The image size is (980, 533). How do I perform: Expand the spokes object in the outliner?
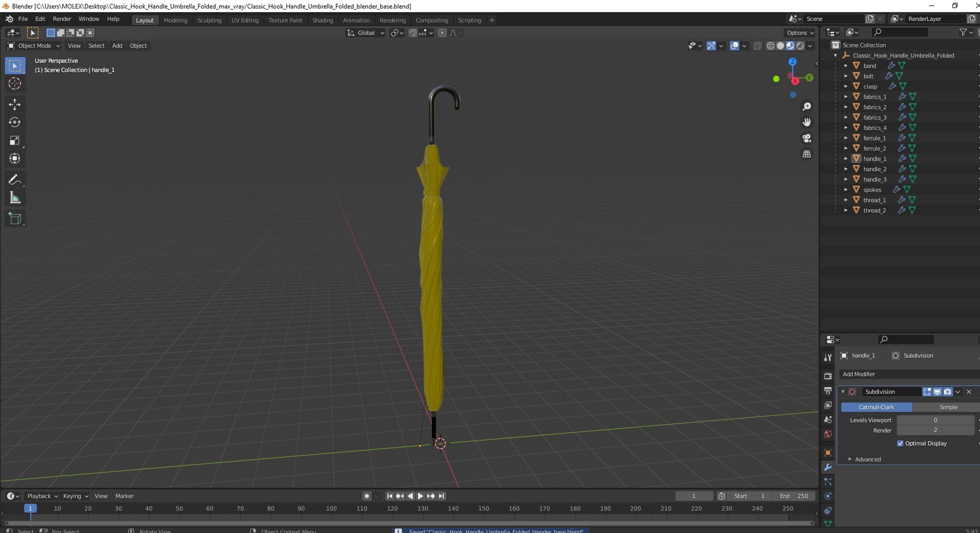pos(846,189)
